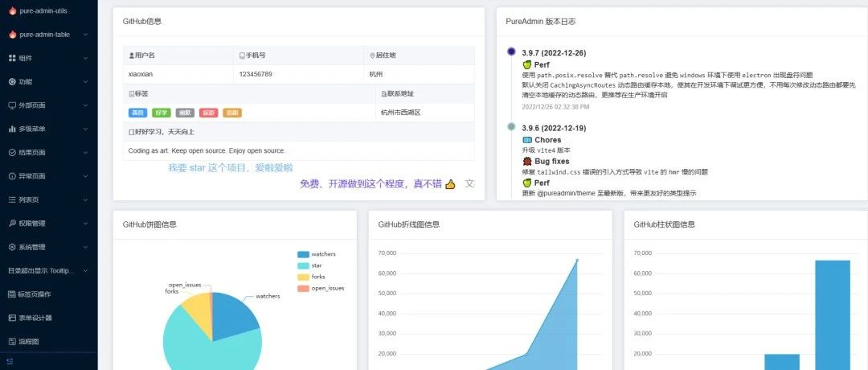Click the blue watchers pie slice
The image size is (868, 370).
[234, 319]
